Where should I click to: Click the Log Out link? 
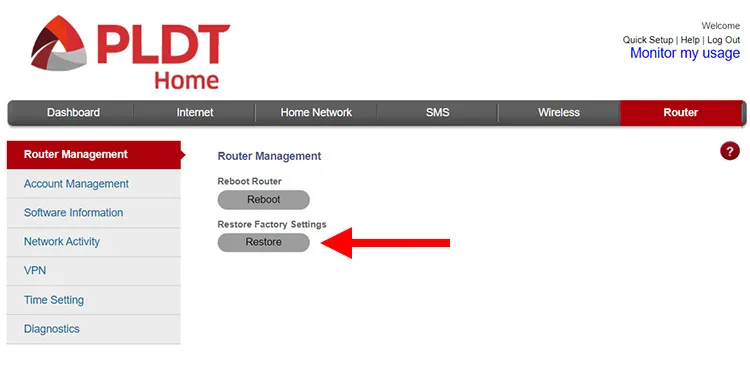click(724, 40)
